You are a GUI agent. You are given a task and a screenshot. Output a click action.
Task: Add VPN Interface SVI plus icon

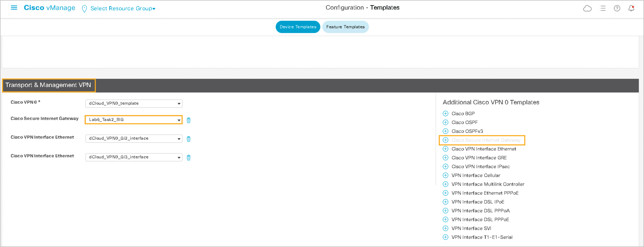tap(445, 228)
